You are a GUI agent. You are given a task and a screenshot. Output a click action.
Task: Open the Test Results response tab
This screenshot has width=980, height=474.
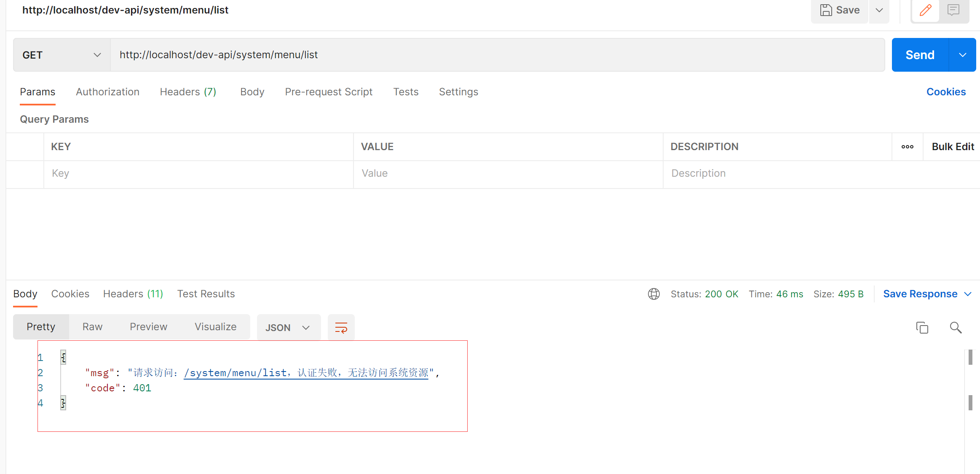[x=206, y=294]
